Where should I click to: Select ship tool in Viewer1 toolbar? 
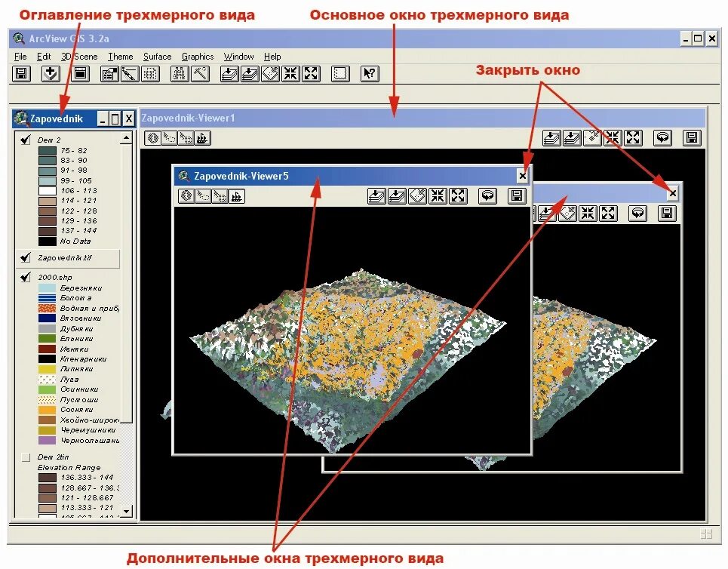pos(202,138)
